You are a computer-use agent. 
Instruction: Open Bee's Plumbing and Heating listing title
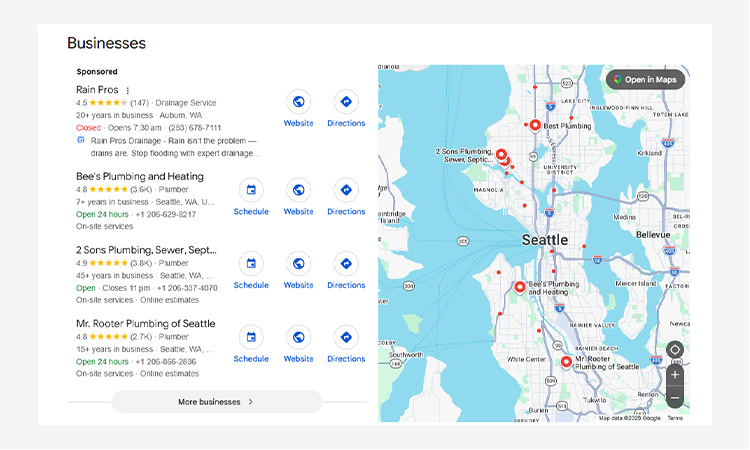pos(140,176)
